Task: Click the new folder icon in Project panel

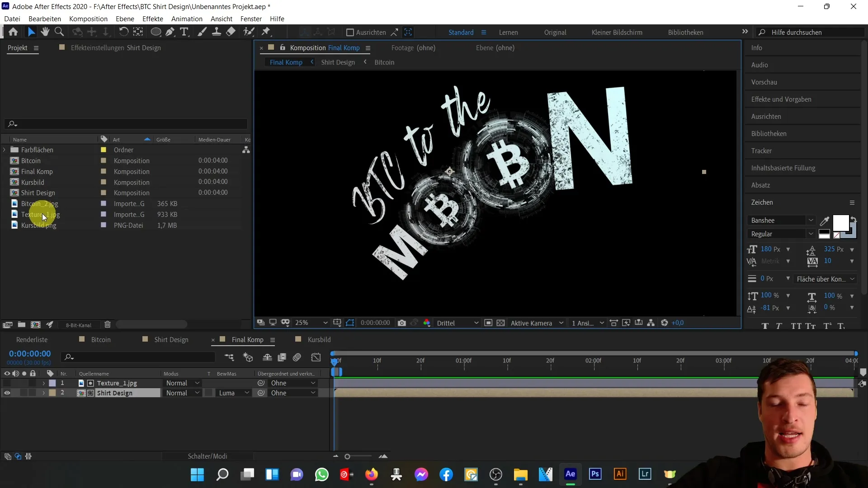Action: tap(21, 324)
